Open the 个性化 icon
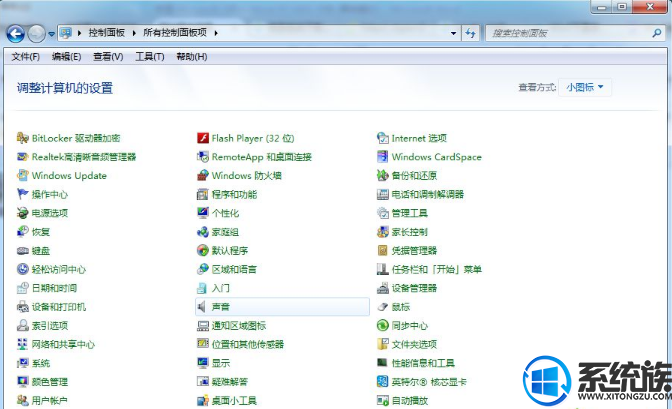 203,213
